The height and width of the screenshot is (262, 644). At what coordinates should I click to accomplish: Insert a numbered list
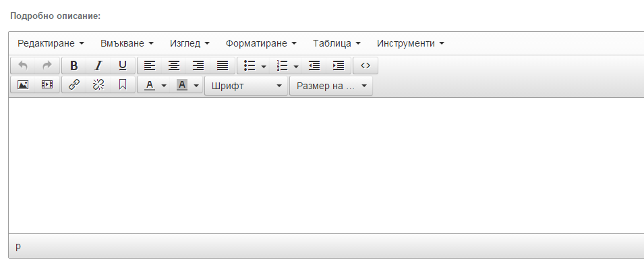(x=282, y=65)
